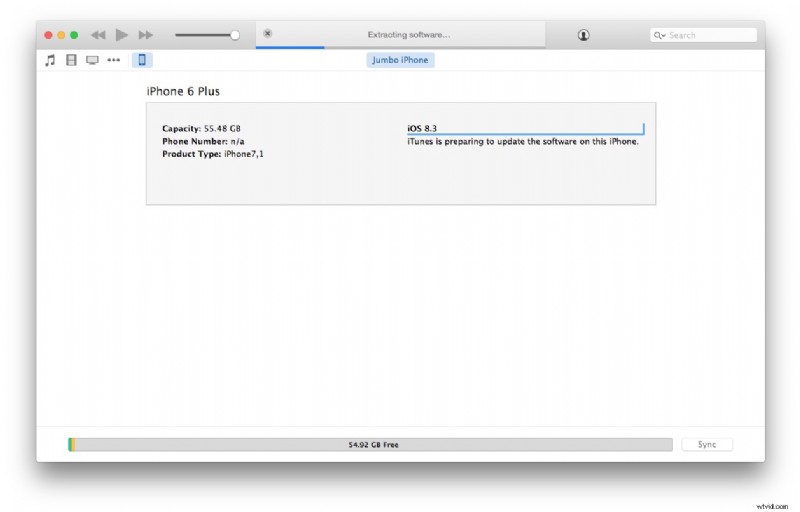Click the Sync button
800x512 pixels.
click(x=707, y=444)
